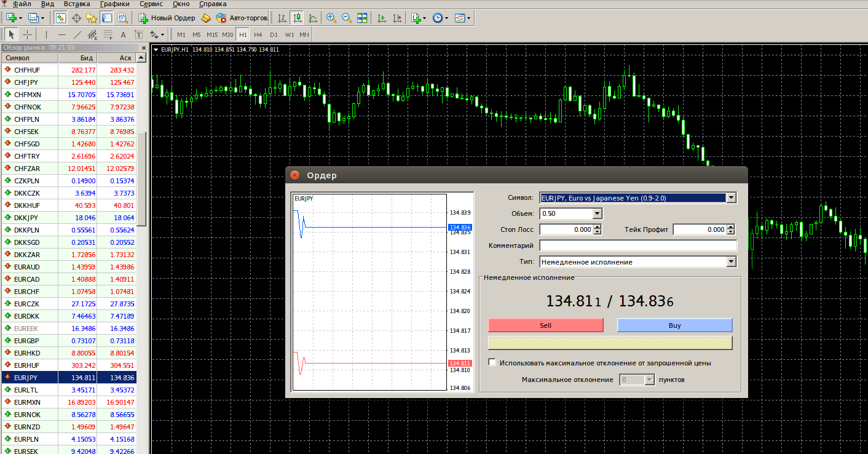Toggle the Terminal panel icon
The height and width of the screenshot is (454, 868).
pyautogui.click(x=107, y=18)
